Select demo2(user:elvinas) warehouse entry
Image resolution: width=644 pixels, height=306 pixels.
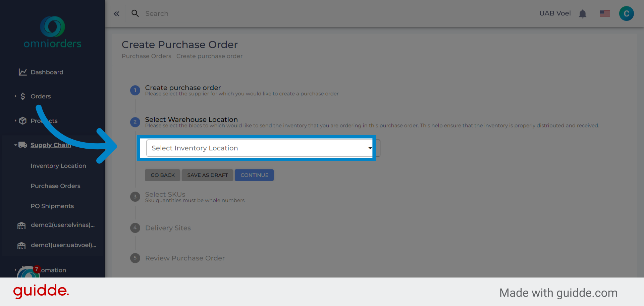pos(63,225)
